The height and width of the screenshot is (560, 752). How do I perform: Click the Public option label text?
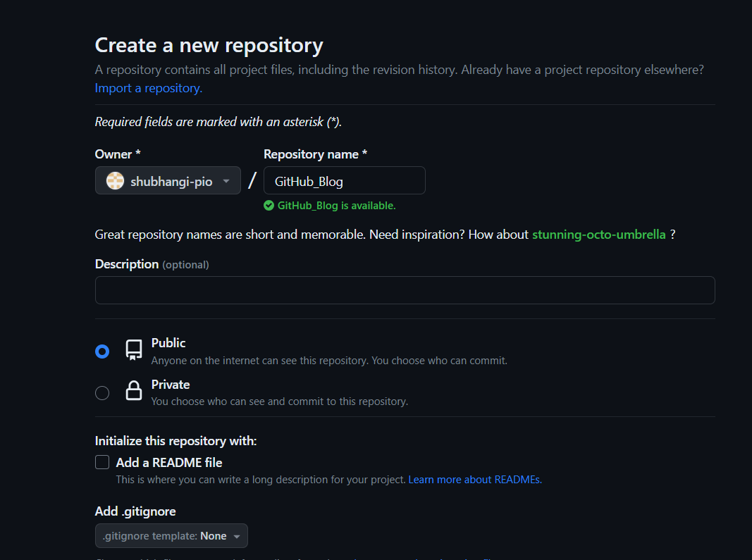(x=168, y=343)
